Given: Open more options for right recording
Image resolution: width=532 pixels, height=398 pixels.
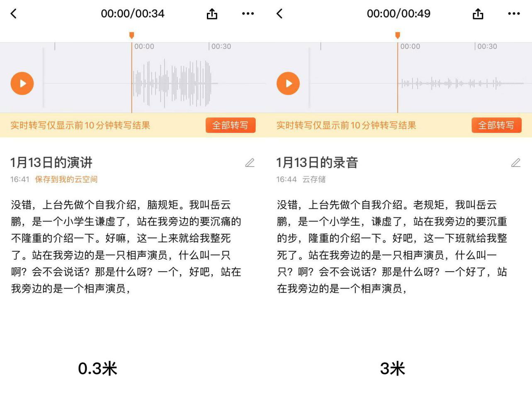Looking at the screenshot, I should 514,14.
